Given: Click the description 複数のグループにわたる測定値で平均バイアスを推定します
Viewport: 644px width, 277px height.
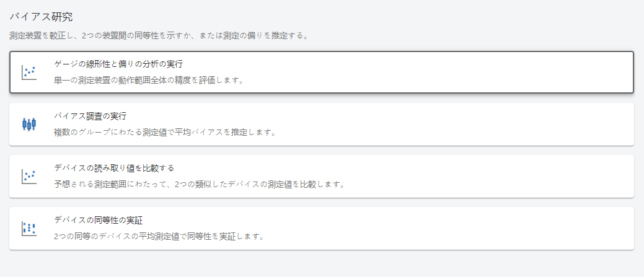Looking at the screenshot, I should [164, 132].
